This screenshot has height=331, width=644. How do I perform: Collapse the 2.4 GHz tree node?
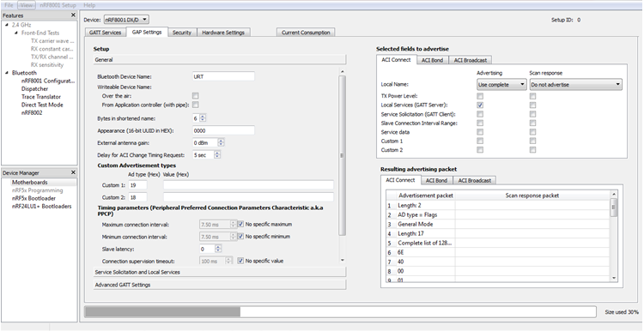(7, 25)
